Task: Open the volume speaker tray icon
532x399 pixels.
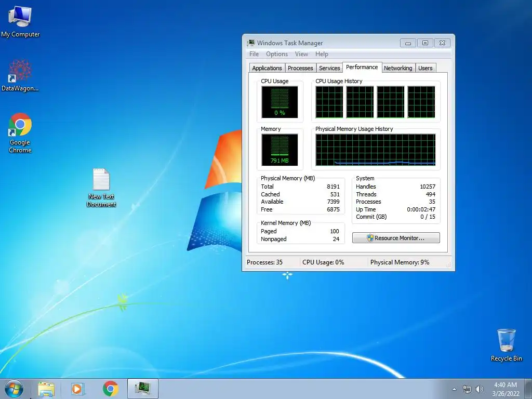Action: (480, 389)
